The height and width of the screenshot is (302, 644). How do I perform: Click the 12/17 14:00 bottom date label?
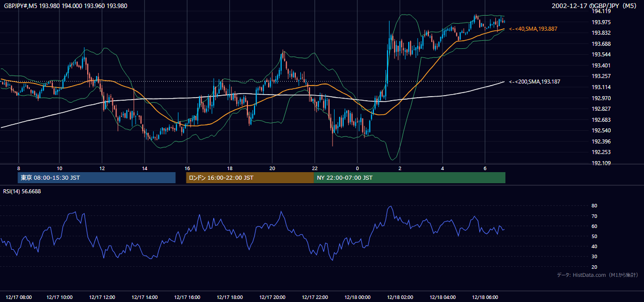pos(145,297)
